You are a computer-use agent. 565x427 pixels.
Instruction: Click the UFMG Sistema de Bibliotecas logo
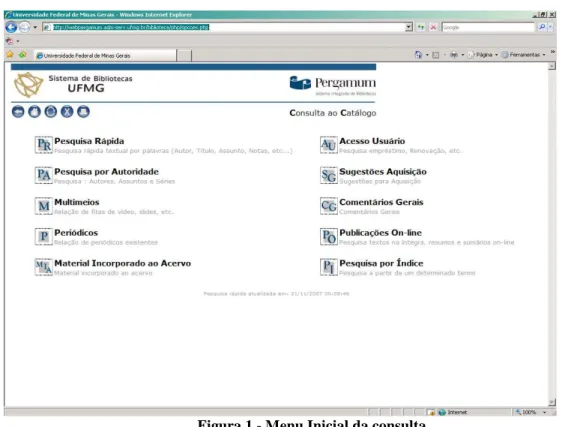click(73, 85)
